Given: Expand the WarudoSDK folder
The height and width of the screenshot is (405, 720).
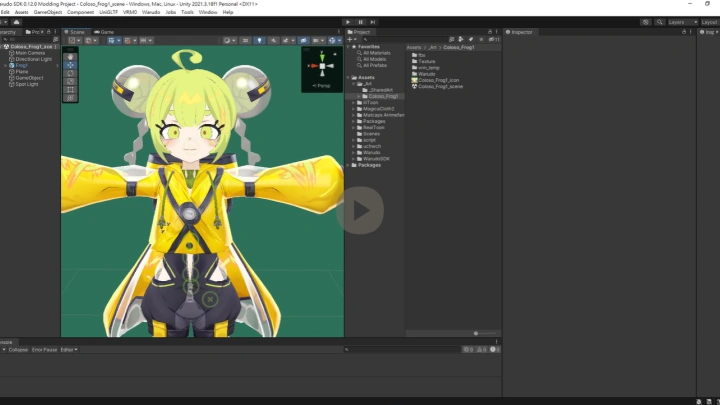Looking at the screenshot, I should (x=354, y=159).
